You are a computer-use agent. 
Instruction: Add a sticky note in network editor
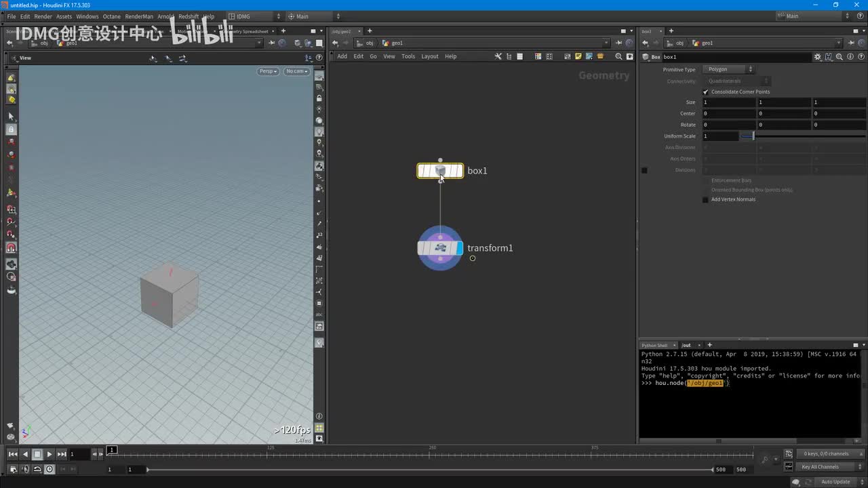(578, 56)
